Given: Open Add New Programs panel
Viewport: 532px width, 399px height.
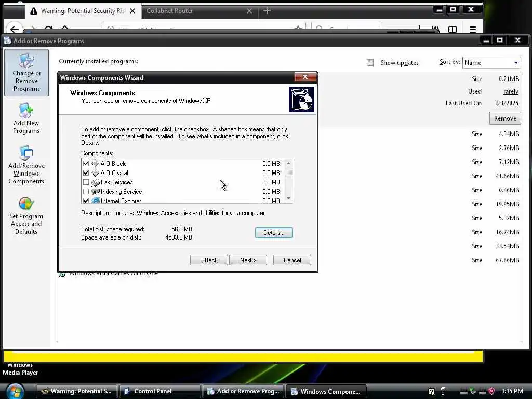Looking at the screenshot, I should (x=26, y=118).
